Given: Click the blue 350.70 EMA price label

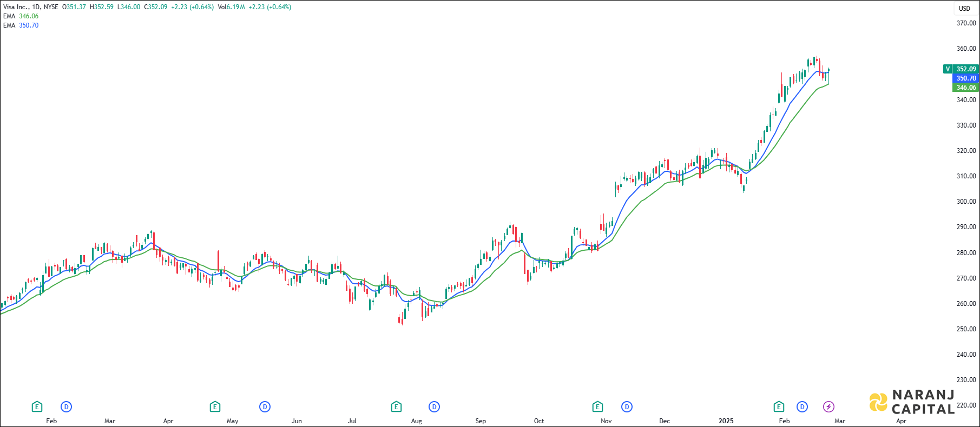Looking at the screenshot, I should click(966, 78).
